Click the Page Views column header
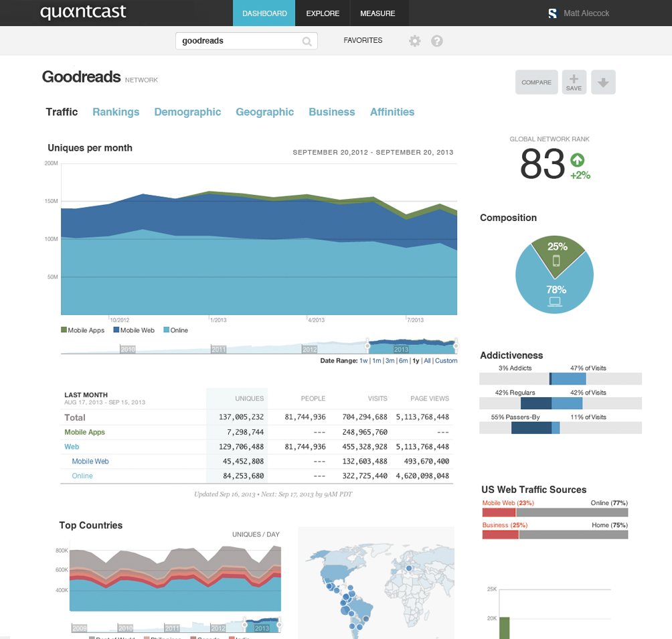Viewport: 672px width, 639px height. (430, 399)
